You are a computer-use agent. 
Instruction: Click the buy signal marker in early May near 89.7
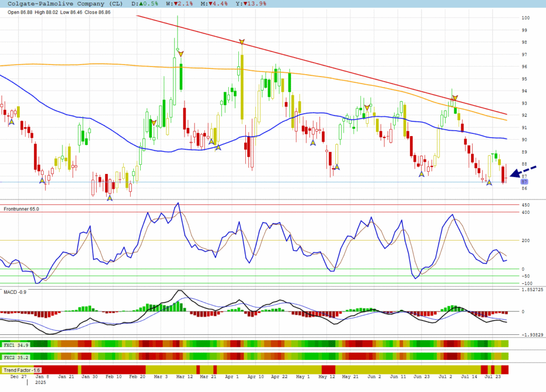[x=312, y=142]
